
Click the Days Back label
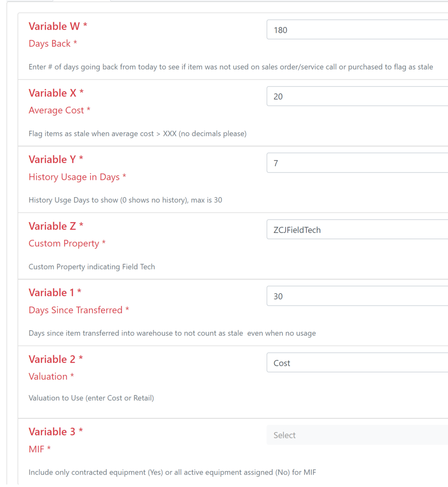coord(53,44)
